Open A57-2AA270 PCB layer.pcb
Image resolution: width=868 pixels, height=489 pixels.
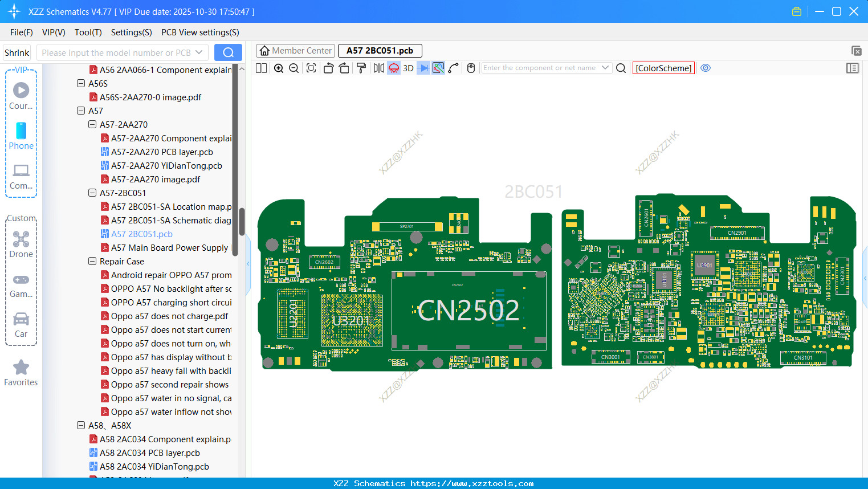coord(162,152)
